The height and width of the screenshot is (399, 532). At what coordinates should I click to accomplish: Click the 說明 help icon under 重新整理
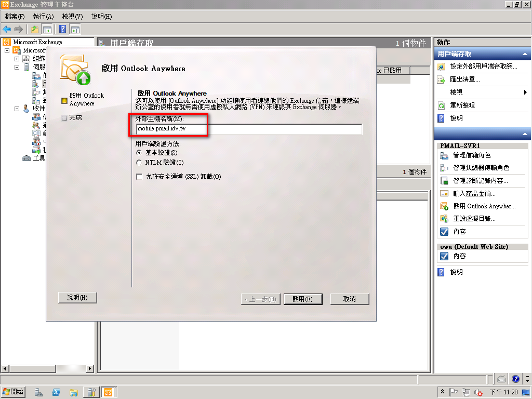pyautogui.click(x=441, y=118)
